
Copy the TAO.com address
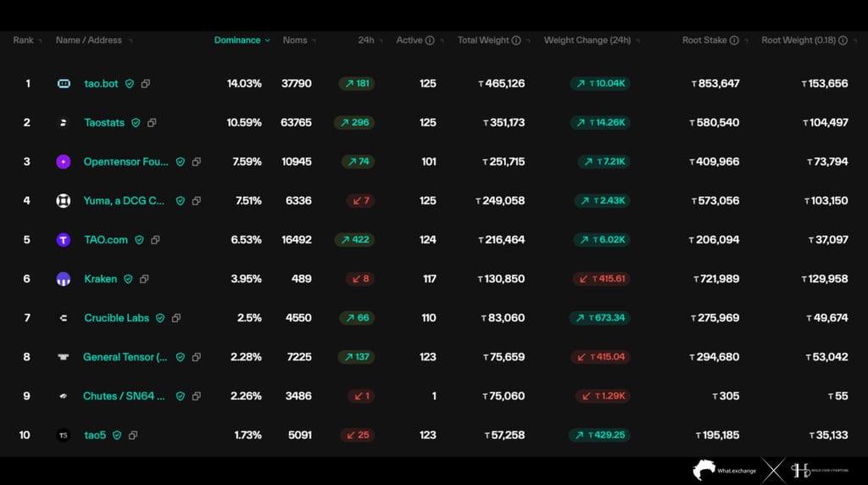pyautogui.click(x=155, y=240)
